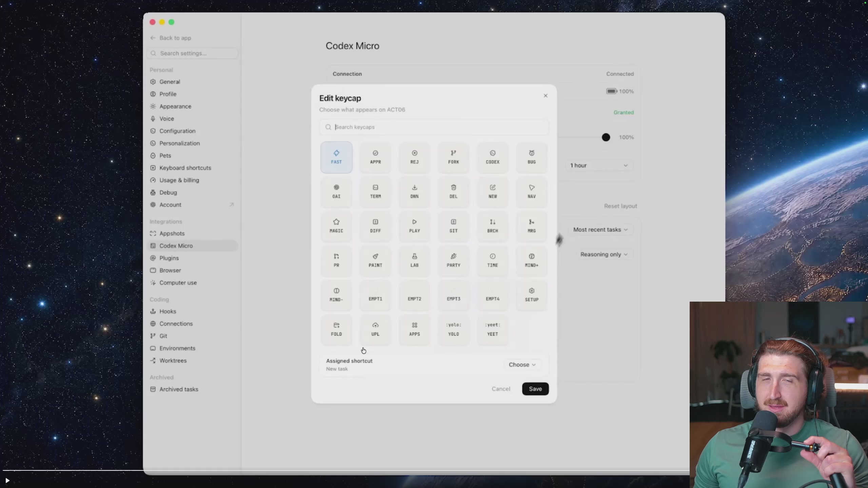Select the FORK keycap

pos(453,157)
